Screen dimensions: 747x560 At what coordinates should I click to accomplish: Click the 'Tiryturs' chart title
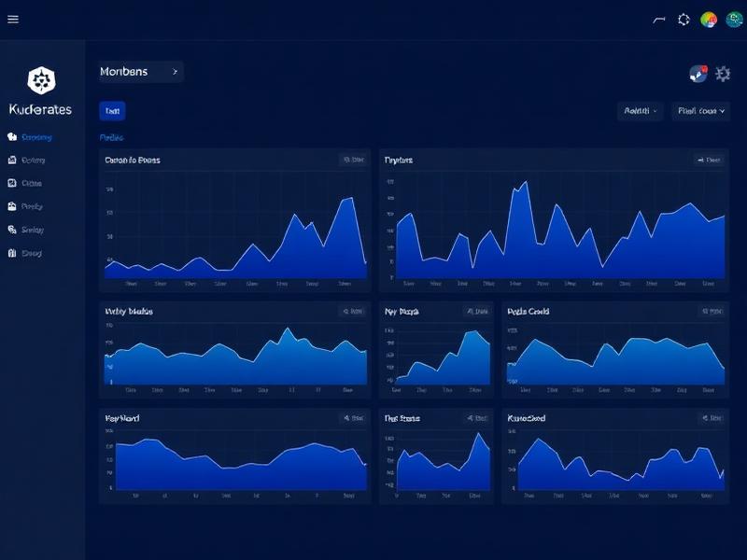click(399, 160)
